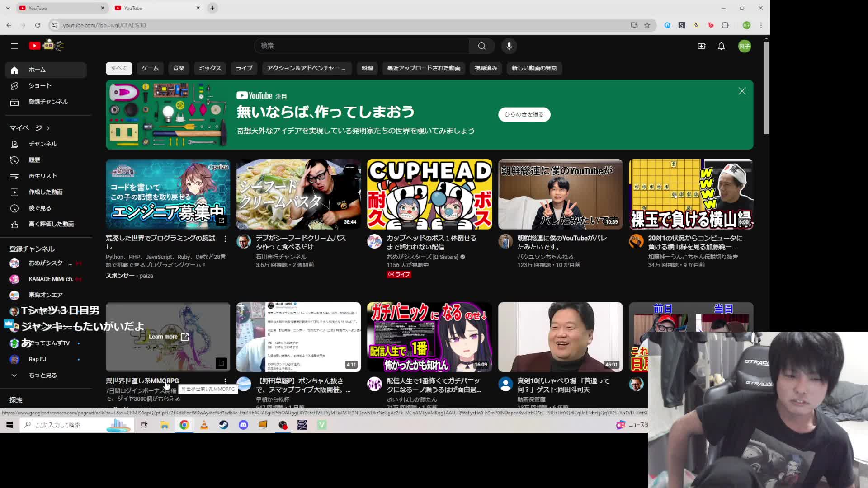Click the browser address bar
The image size is (868, 488).
[x=339, y=25]
